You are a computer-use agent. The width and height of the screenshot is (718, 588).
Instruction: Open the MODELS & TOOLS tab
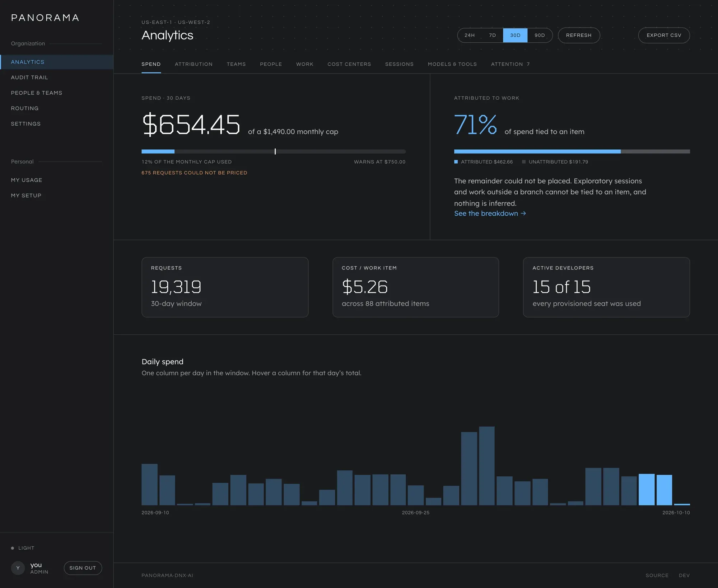point(452,64)
